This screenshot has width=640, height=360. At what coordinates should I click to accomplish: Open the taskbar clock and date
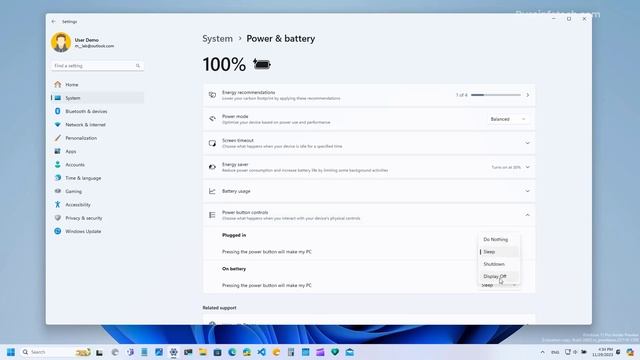(602, 352)
